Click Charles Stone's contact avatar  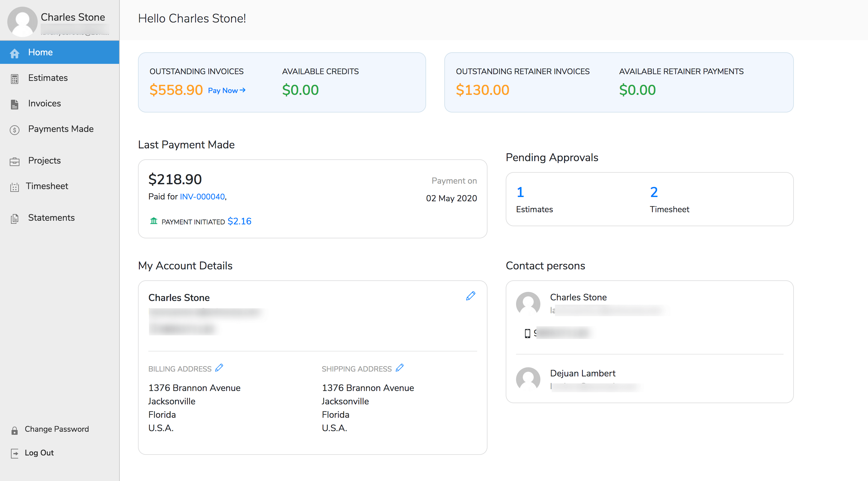click(528, 304)
